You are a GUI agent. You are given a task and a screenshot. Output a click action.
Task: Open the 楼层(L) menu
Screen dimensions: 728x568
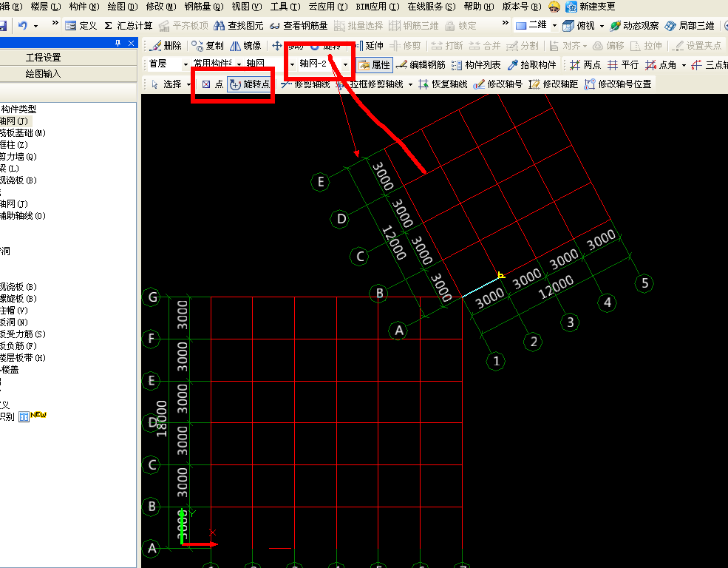46,7
